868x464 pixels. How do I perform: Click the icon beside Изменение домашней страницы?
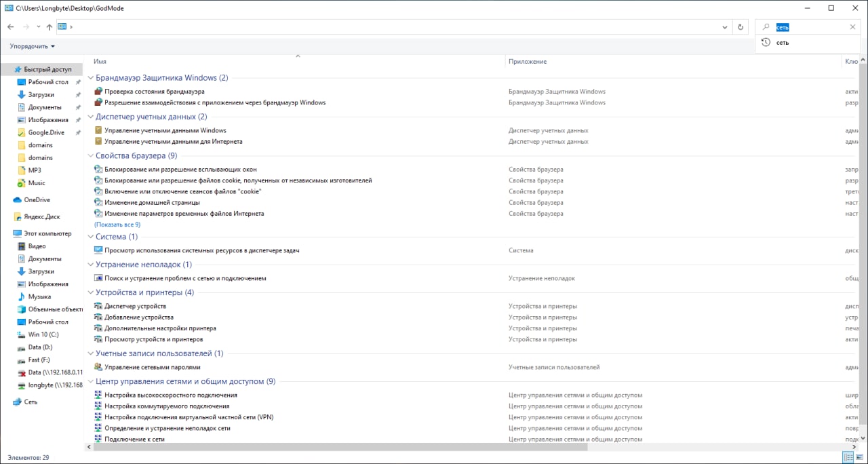98,202
